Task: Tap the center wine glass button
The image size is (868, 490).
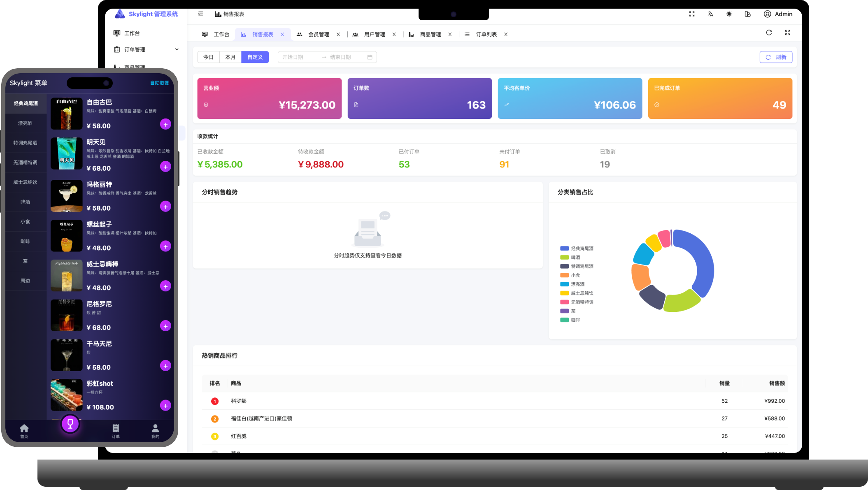Action: click(70, 424)
